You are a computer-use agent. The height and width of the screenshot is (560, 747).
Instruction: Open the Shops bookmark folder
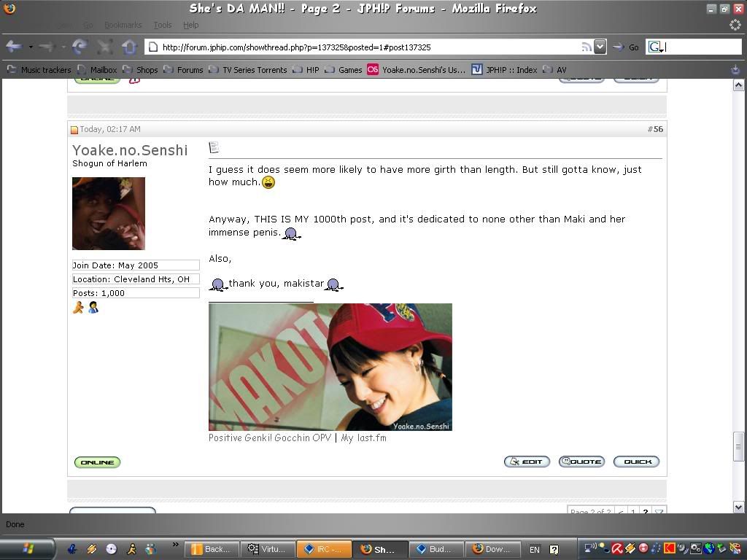(141, 70)
